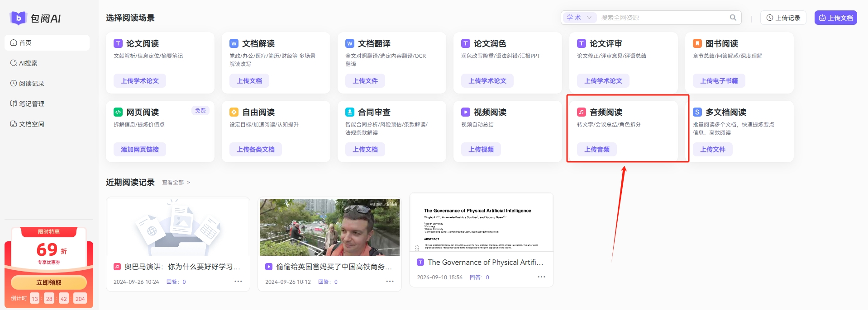This screenshot has height=310, width=868.
Task: Click the purple 上传文档 button
Action: pos(836,18)
